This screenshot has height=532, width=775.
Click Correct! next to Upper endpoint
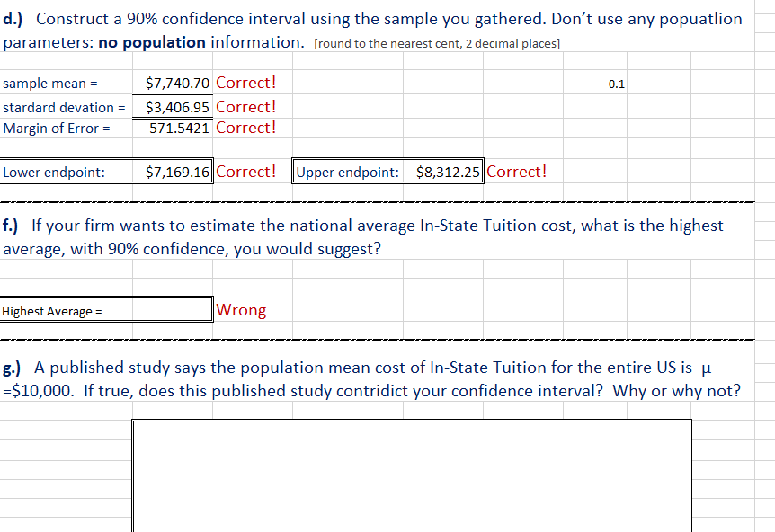point(516,170)
